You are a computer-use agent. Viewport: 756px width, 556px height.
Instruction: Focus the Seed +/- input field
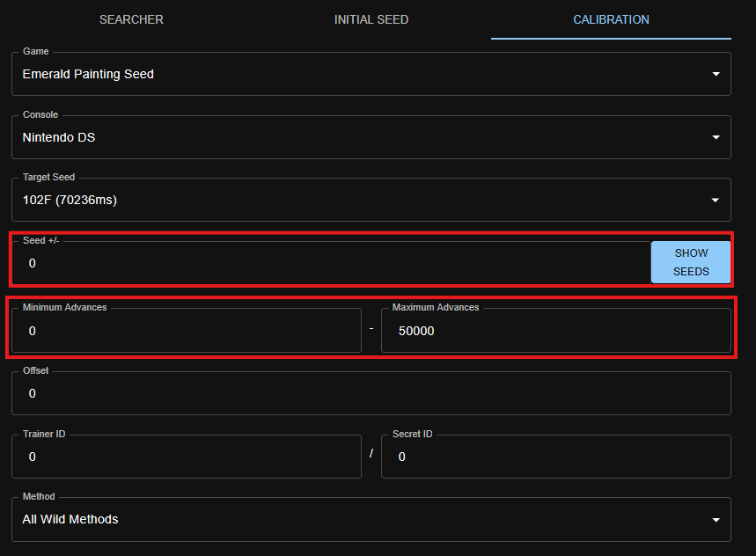click(x=330, y=263)
